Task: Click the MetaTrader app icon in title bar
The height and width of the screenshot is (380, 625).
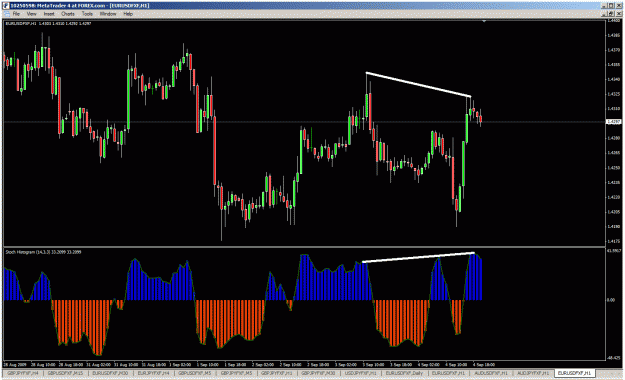Action: [x=6, y=6]
